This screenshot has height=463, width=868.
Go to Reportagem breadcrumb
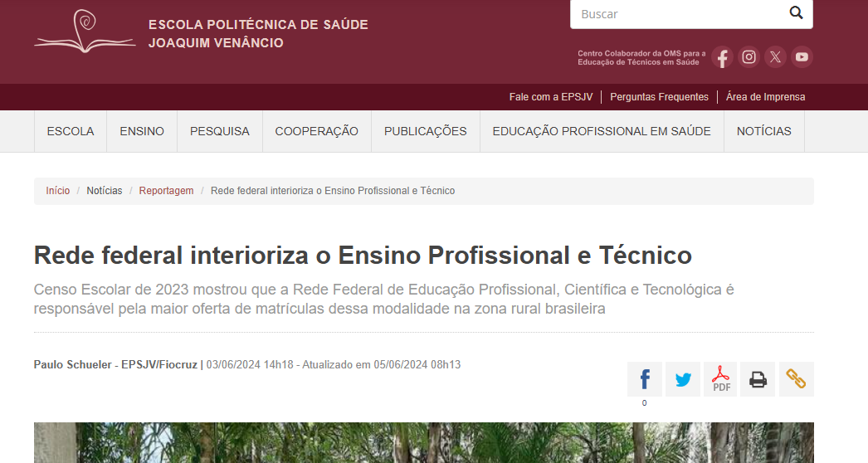(166, 191)
